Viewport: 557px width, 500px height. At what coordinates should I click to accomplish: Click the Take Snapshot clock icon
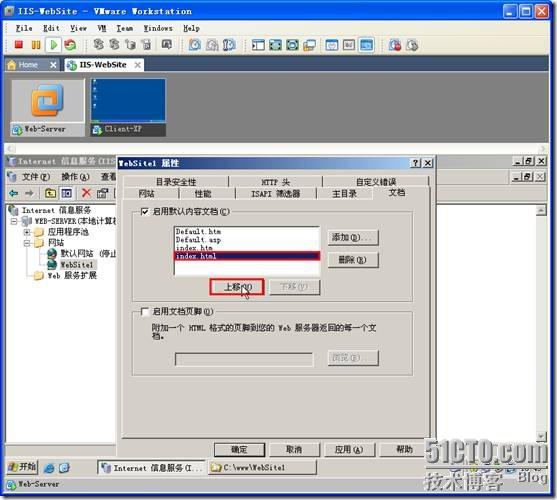[x=195, y=45]
